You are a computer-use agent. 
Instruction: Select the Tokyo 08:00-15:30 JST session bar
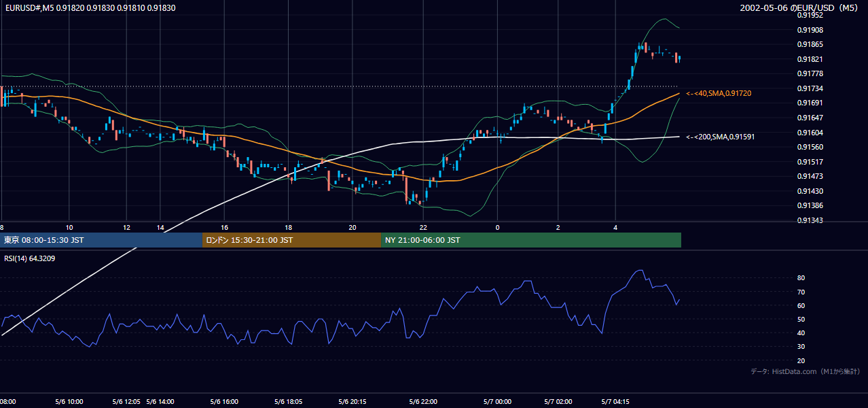pyautogui.click(x=101, y=240)
